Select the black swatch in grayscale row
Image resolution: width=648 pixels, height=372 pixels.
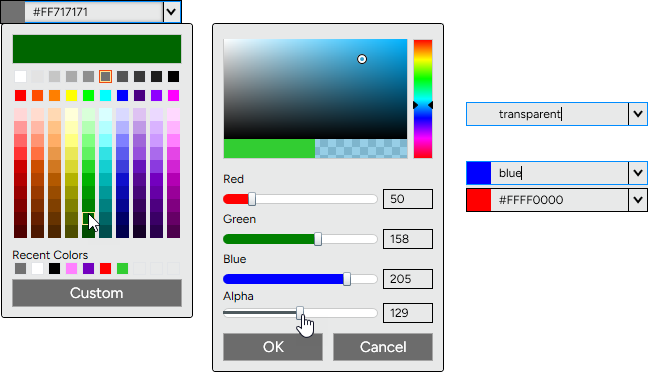[174, 76]
